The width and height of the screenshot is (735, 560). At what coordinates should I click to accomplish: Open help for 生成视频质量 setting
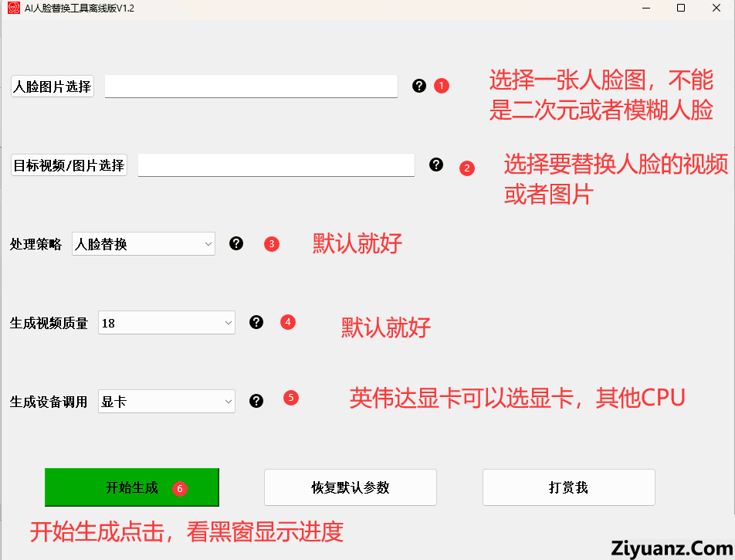coord(256,322)
